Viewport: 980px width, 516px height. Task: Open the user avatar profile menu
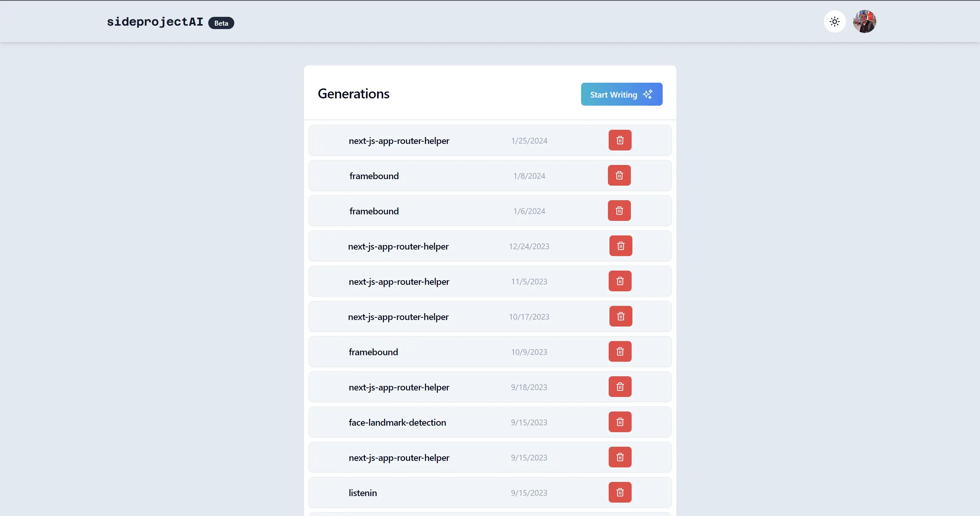click(x=864, y=21)
